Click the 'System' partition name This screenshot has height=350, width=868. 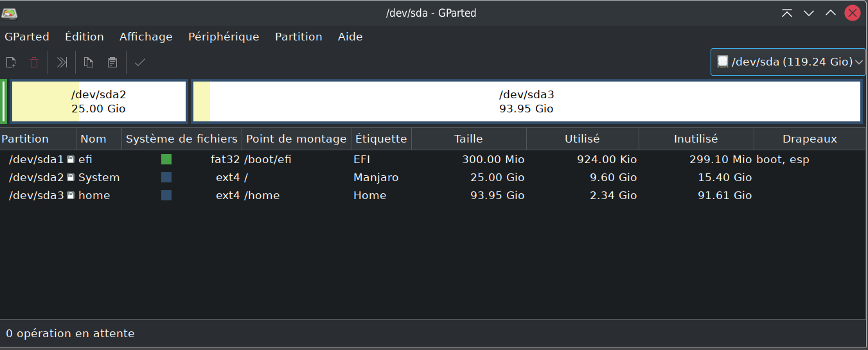[99, 177]
